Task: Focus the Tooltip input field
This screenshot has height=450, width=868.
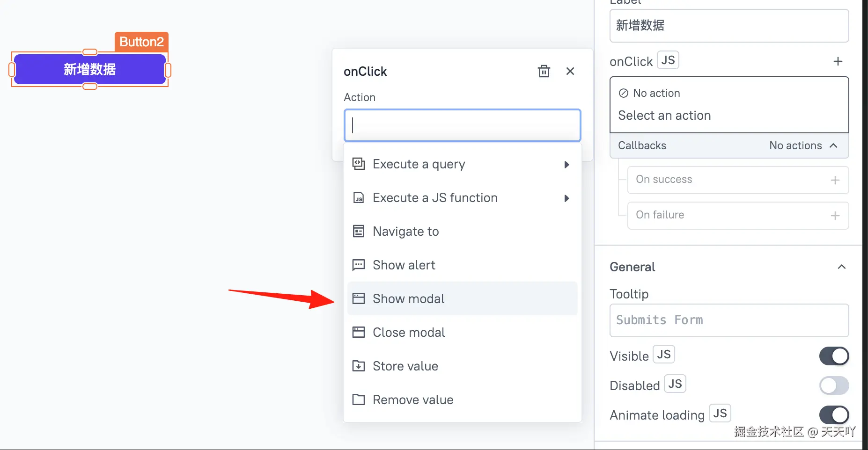Action: 728,320
